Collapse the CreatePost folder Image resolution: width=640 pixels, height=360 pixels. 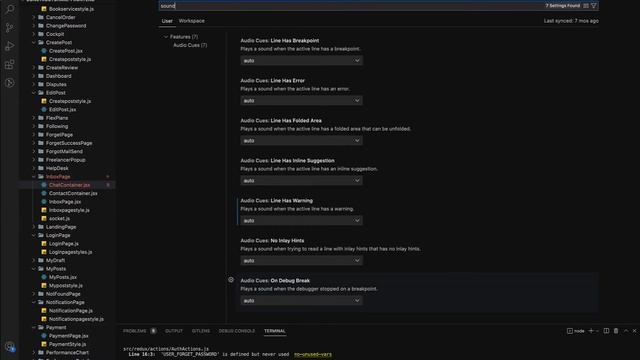[x=34, y=42]
